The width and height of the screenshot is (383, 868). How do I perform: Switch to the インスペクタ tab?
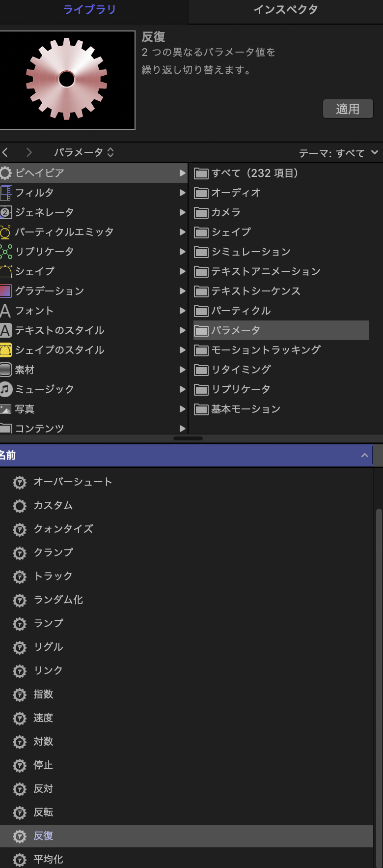coord(285,10)
